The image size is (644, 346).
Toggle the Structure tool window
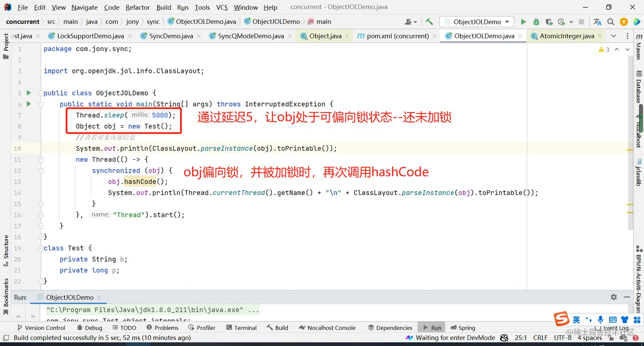(6, 251)
